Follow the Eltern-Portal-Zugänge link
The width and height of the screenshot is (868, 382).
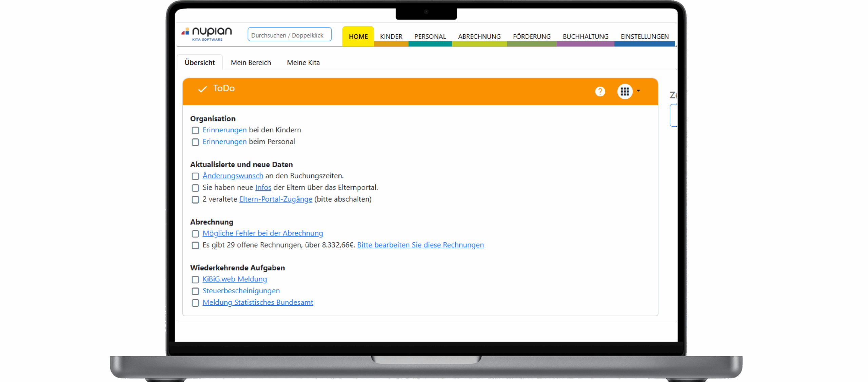[x=275, y=199]
